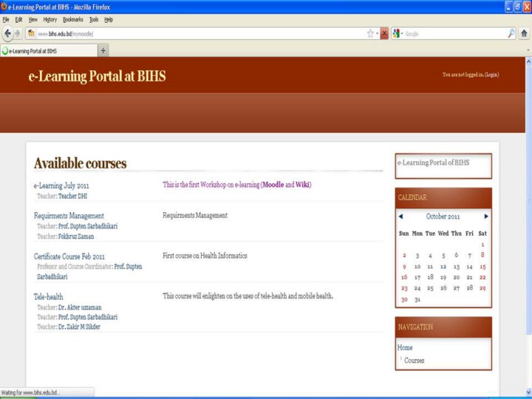The width and height of the screenshot is (532, 399).
Task: Click the bookmark star in address bar
Action: [370, 33]
